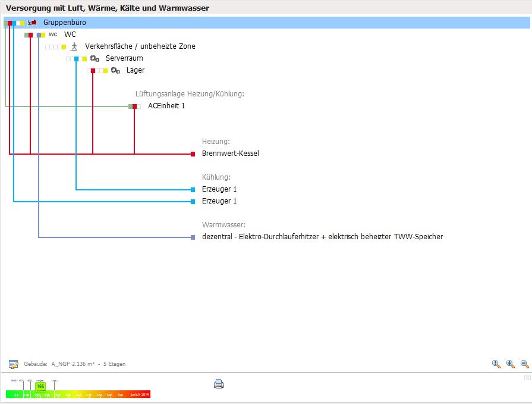
Task: Click the green 166 energy value marker
Action: [x=40, y=386]
